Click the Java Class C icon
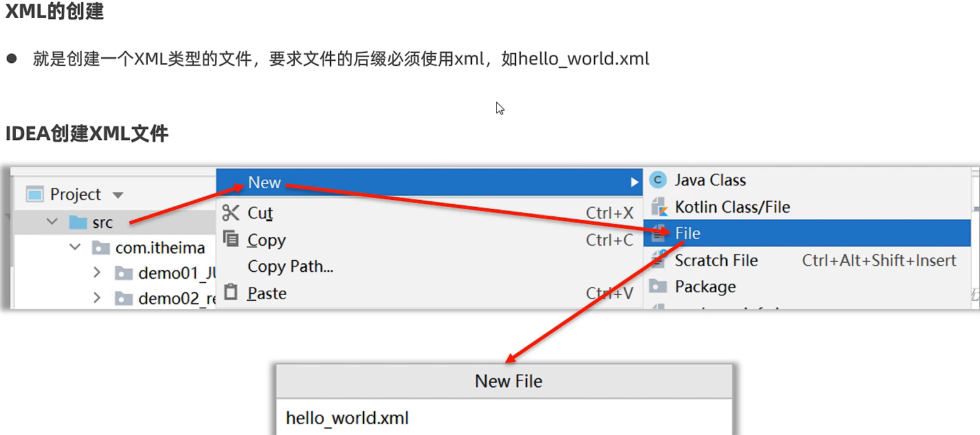980x435 pixels. coord(658,180)
